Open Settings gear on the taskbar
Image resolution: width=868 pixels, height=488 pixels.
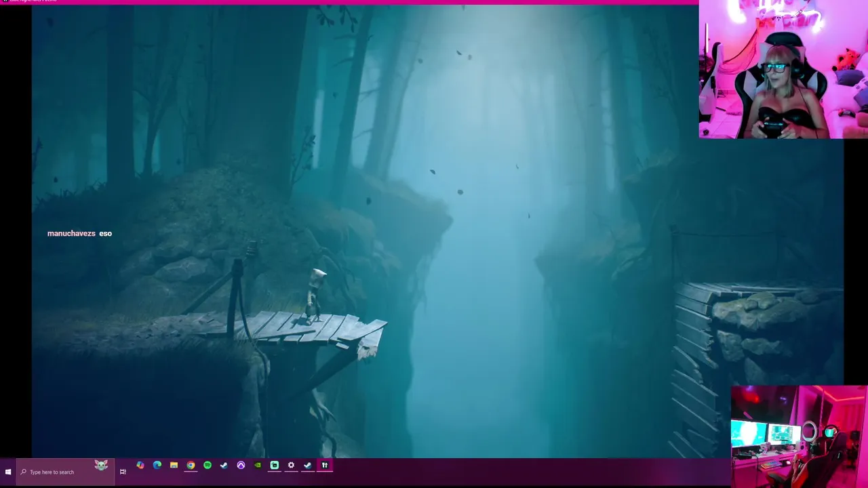(x=291, y=466)
